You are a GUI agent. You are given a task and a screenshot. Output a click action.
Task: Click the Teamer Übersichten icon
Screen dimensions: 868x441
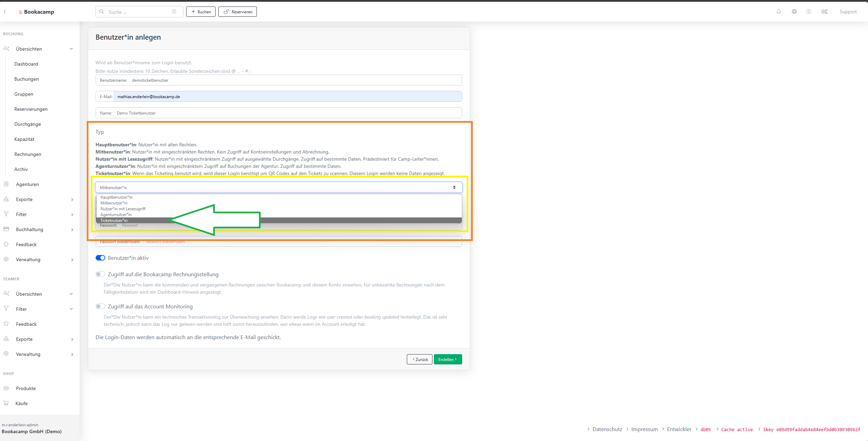[x=6, y=293]
